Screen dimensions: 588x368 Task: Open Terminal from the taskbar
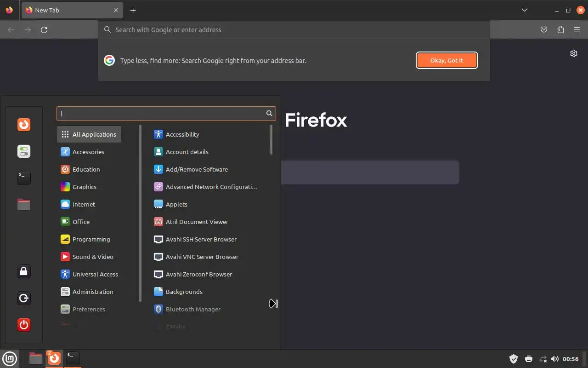[73, 358]
